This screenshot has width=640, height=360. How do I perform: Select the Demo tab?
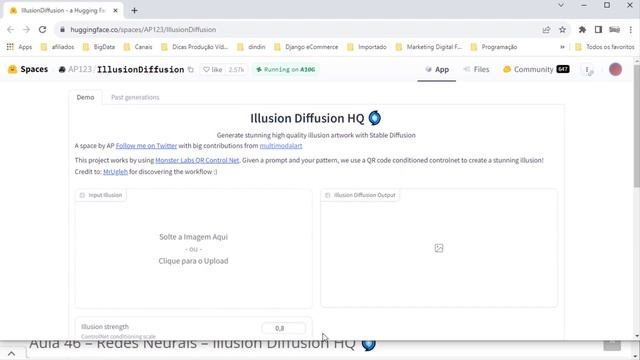tap(85, 97)
